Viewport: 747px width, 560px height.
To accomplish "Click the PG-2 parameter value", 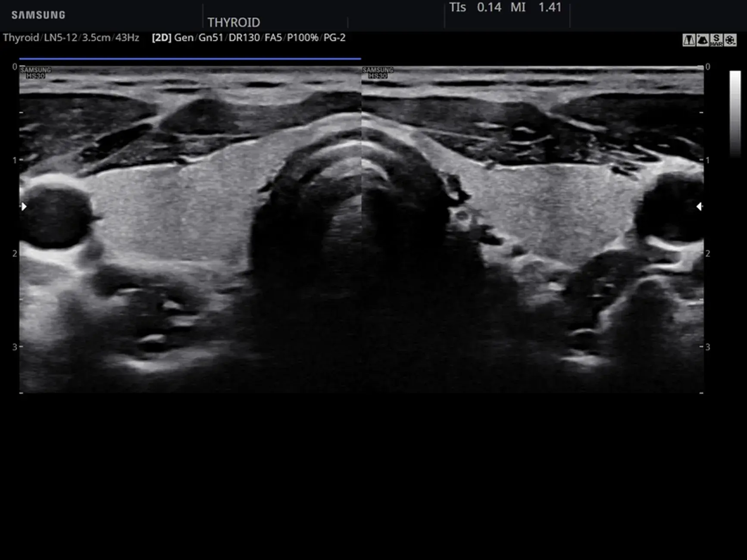I will click(x=334, y=38).
